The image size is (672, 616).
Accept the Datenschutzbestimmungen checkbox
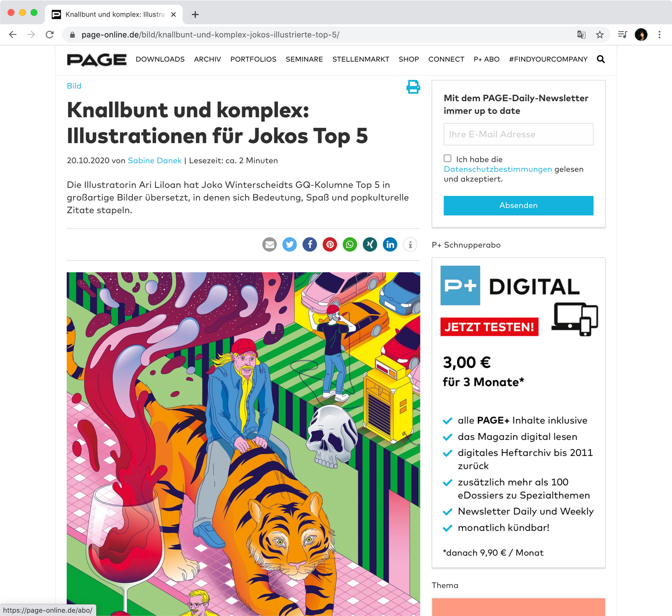pyautogui.click(x=448, y=158)
